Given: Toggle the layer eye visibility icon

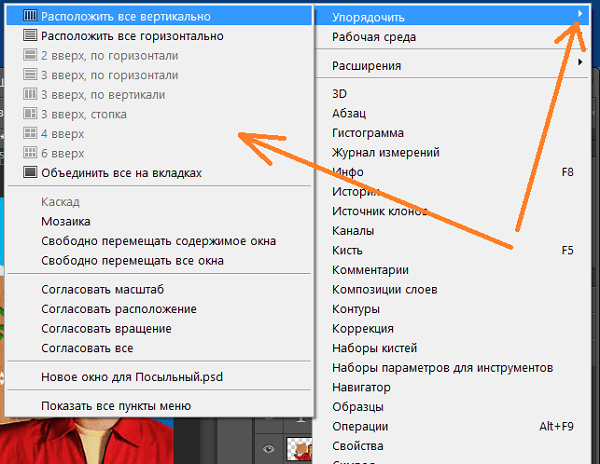Looking at the screenshot, I should tap(269, 449).
